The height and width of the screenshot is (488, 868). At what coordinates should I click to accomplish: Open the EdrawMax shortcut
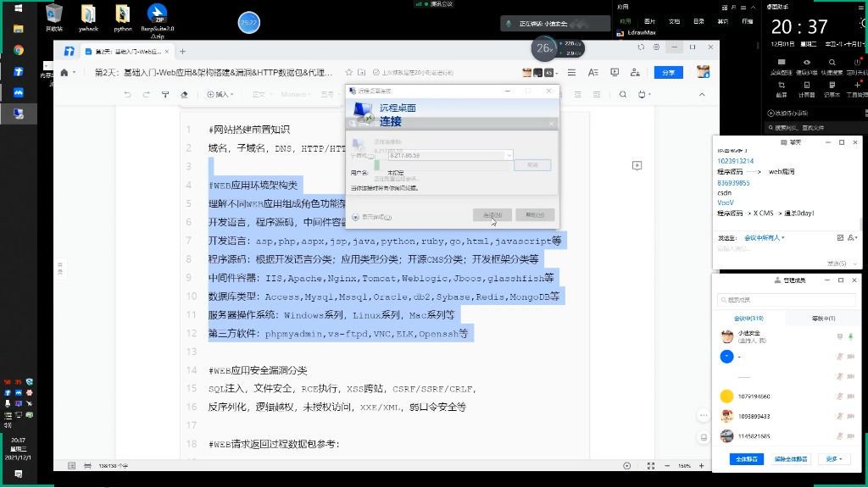coord(637,33)
